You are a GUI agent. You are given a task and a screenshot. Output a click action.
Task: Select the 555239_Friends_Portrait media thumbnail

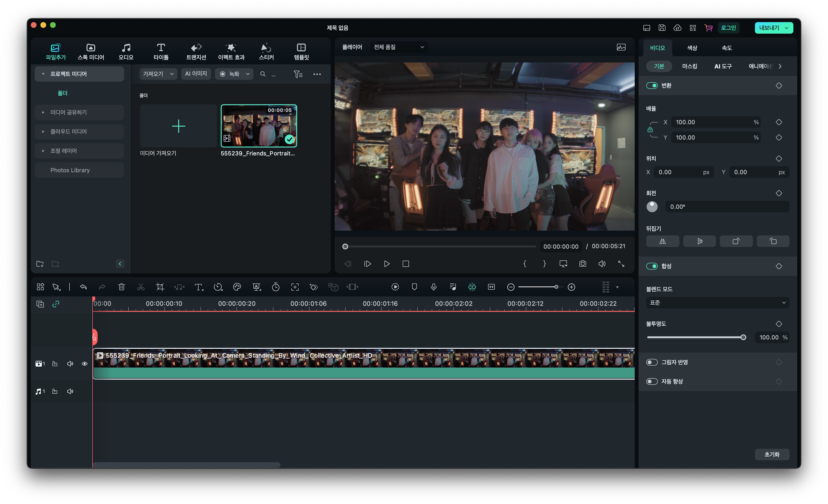[258, 126]
